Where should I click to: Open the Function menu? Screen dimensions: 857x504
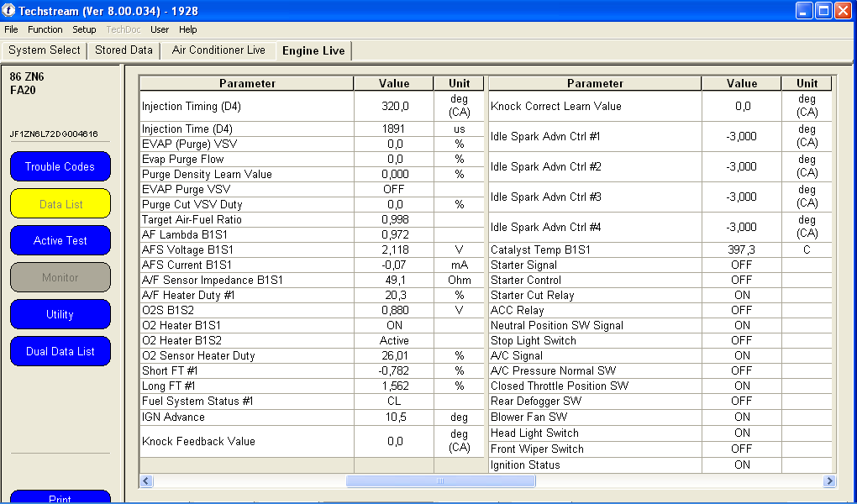[45, 29]
